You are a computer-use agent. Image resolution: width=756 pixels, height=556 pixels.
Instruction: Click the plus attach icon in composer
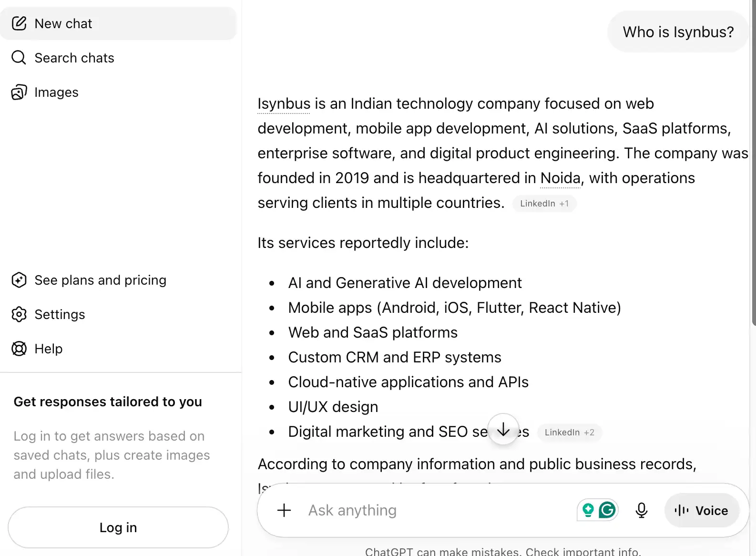[284, 510]
